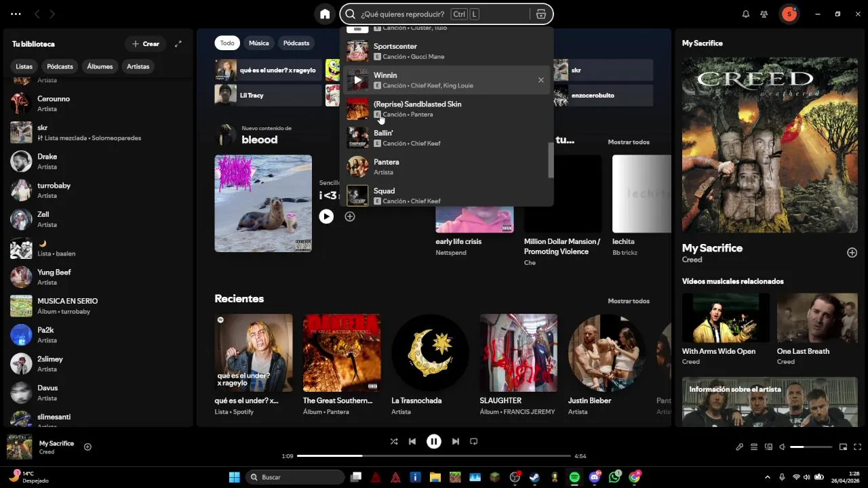Open Discord from the Windows taskbar
The height and width of the screenshot is (488, 868).
click(x=595, y=477)
